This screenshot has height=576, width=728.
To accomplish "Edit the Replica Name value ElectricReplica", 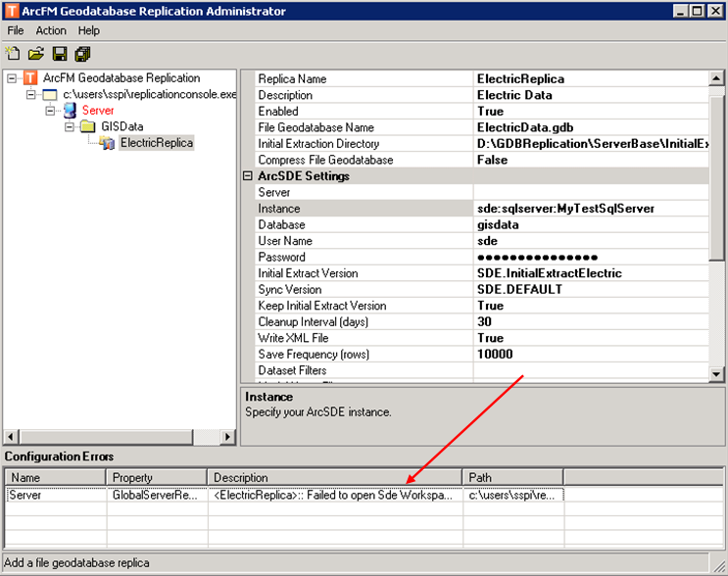I will (591, 79).
